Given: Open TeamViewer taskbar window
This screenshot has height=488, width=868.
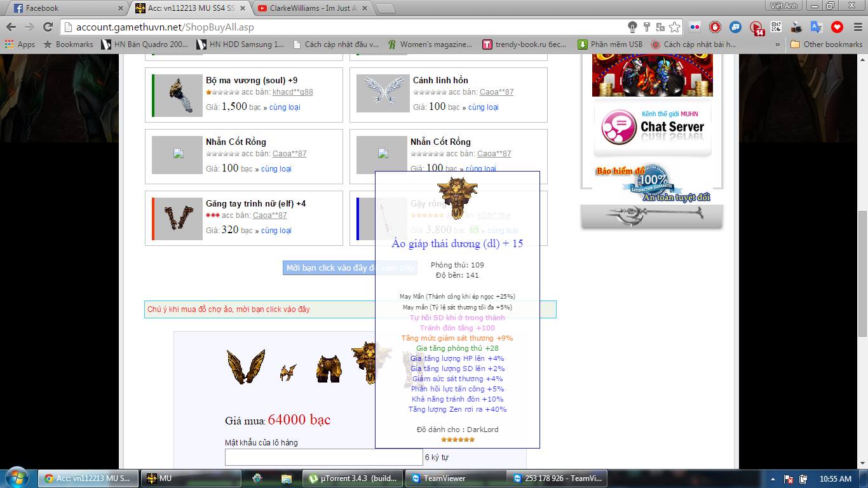Looking at the screenshot, I should point(456,478).
